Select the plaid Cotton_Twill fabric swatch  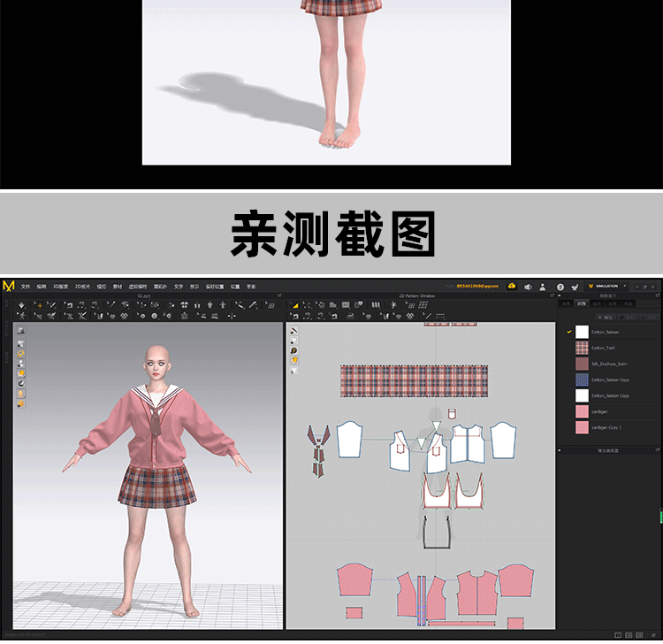[x=582, y=348]
